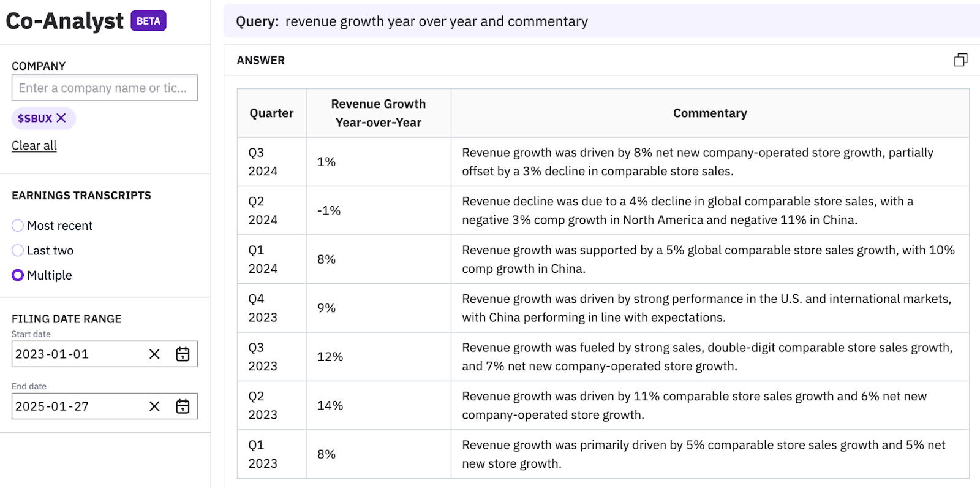The height and width of the screenshot is (488, 980).
Task: Click the query text bar
Action: point(600,21)
